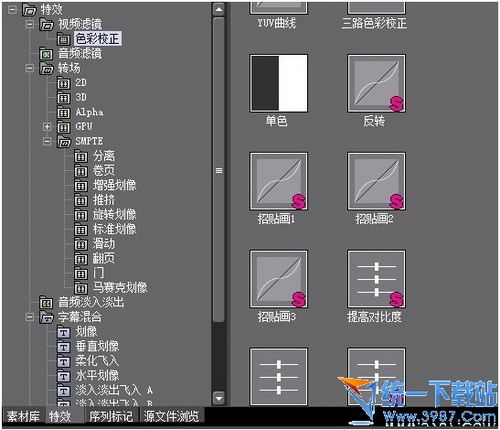Collapse the 视频滤镜 tree node
Viewport: 500px width, 430px height.
coord(29,24)
